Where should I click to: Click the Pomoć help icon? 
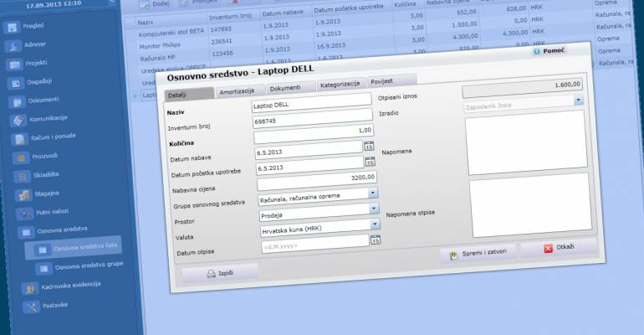[x=536, y=52]
